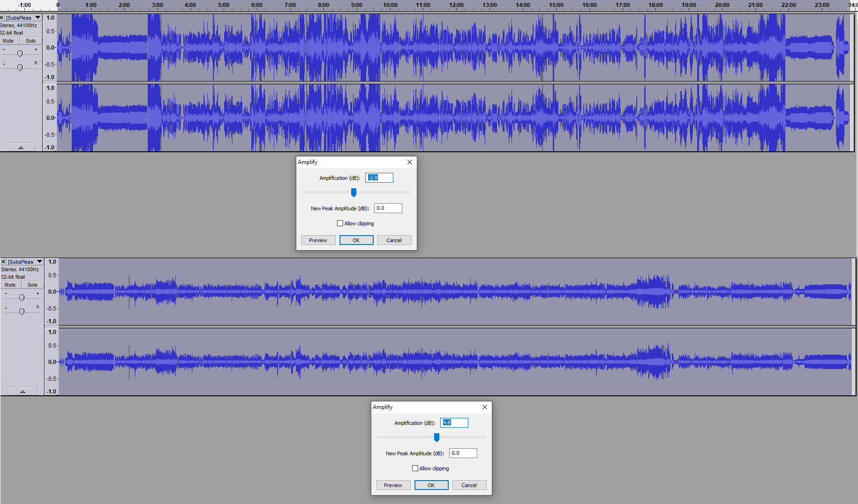Click Preview in the -2.9 Amplify dialog

coord(318,240)
